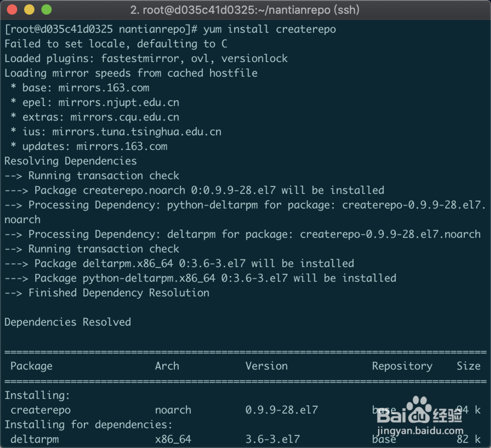Click the Finished Dependency Resolution line

click(107, 293)
